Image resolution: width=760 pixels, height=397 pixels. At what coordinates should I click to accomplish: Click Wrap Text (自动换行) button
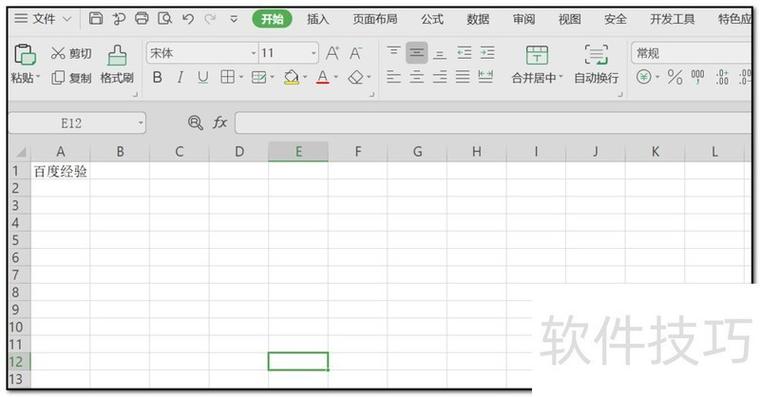pyautogui.click(x=596, y=65)
